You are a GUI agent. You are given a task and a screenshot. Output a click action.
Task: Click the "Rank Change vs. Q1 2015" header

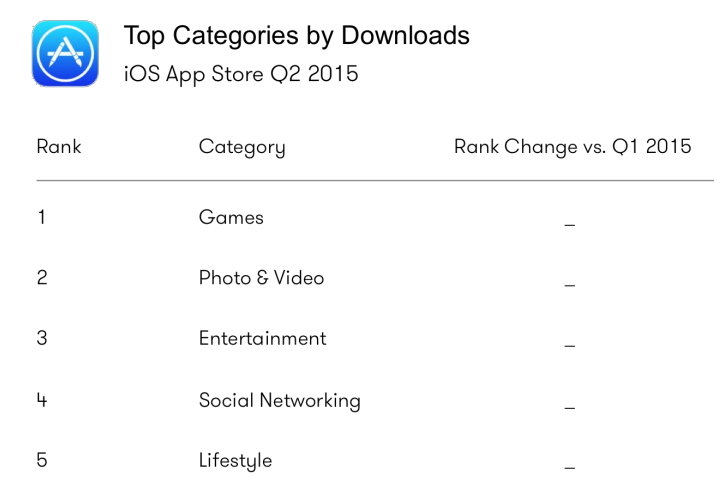click(x=572, y=147)
